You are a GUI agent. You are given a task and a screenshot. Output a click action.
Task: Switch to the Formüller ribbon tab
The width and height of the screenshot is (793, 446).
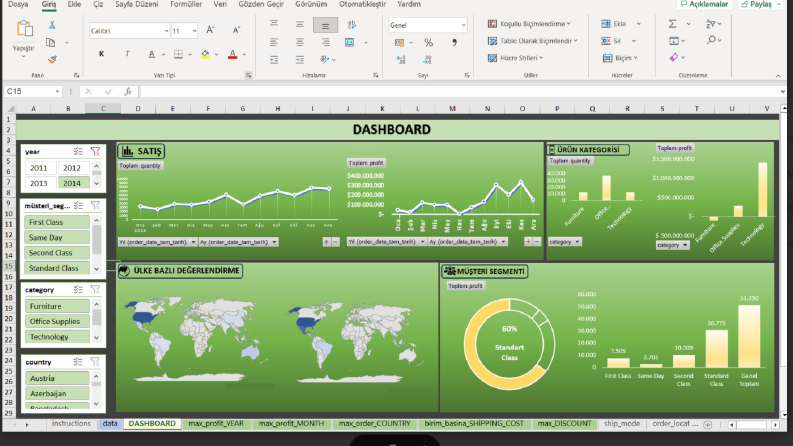[x=186, y=4]
